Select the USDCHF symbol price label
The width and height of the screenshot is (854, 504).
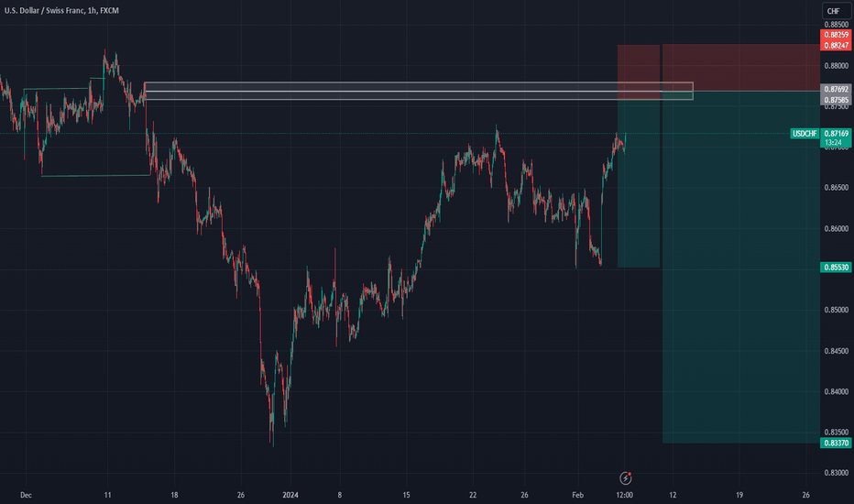[x=805, y=134]
